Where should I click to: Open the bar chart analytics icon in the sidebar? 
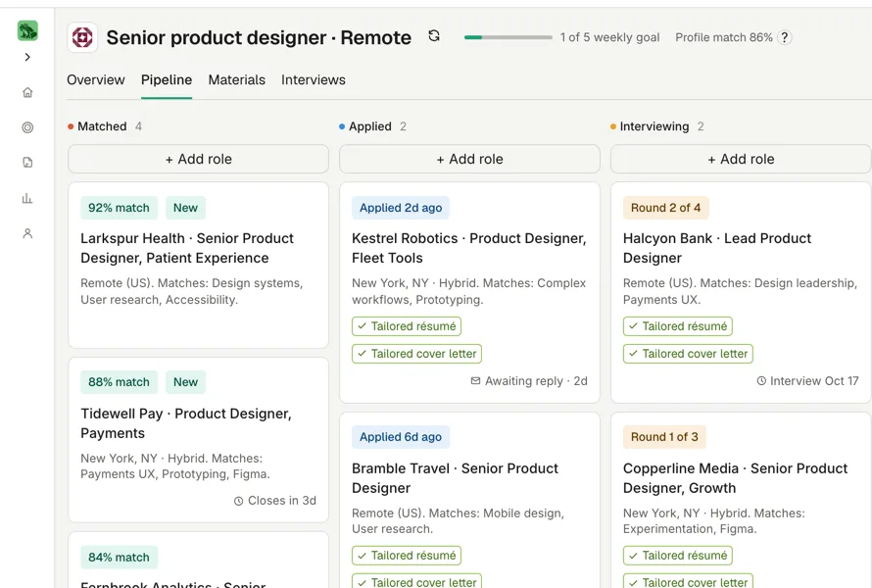27,198
